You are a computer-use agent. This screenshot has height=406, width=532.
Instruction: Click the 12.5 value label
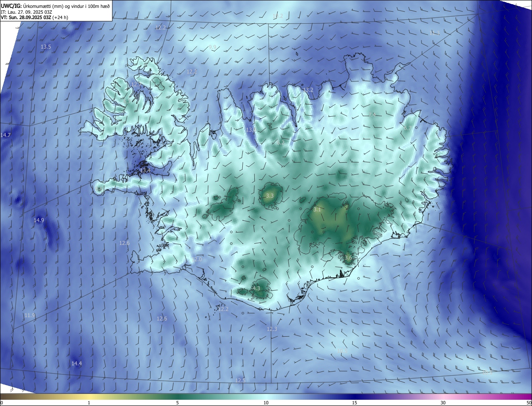point(241,380)
